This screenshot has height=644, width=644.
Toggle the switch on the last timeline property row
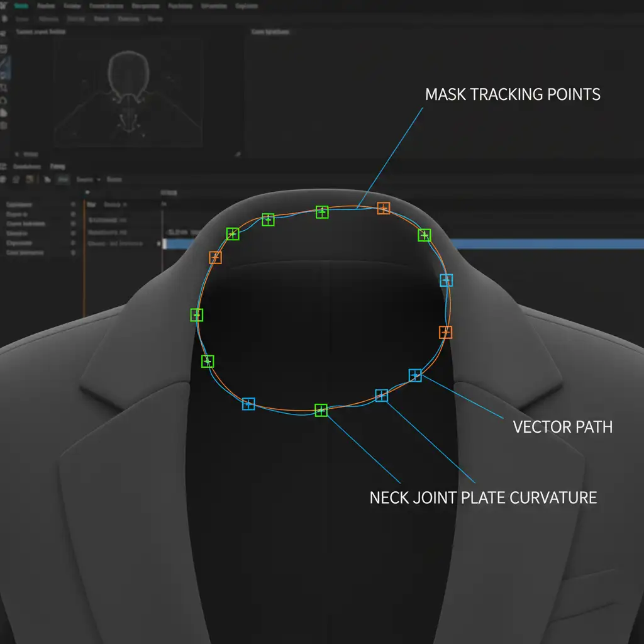click(74, 253)
